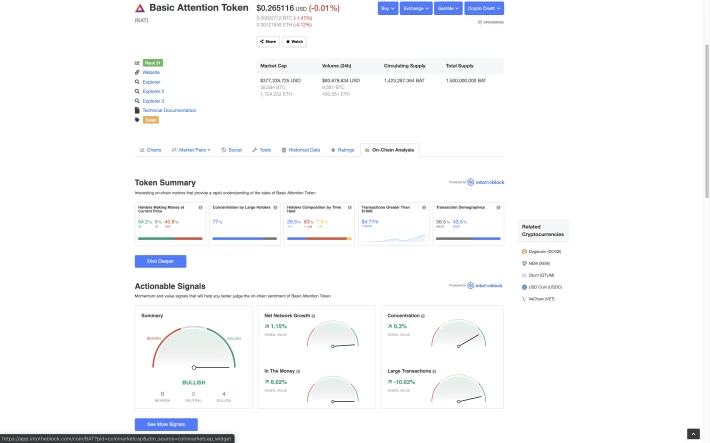Open NEM (XEM) related cryptocurrency link
The width and height of the screenshot is (710, 443).
coord(539,263)
